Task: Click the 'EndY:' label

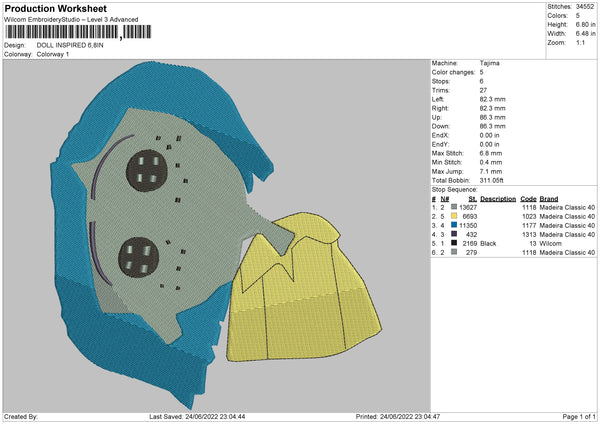Action: click(x=440, y=145)
